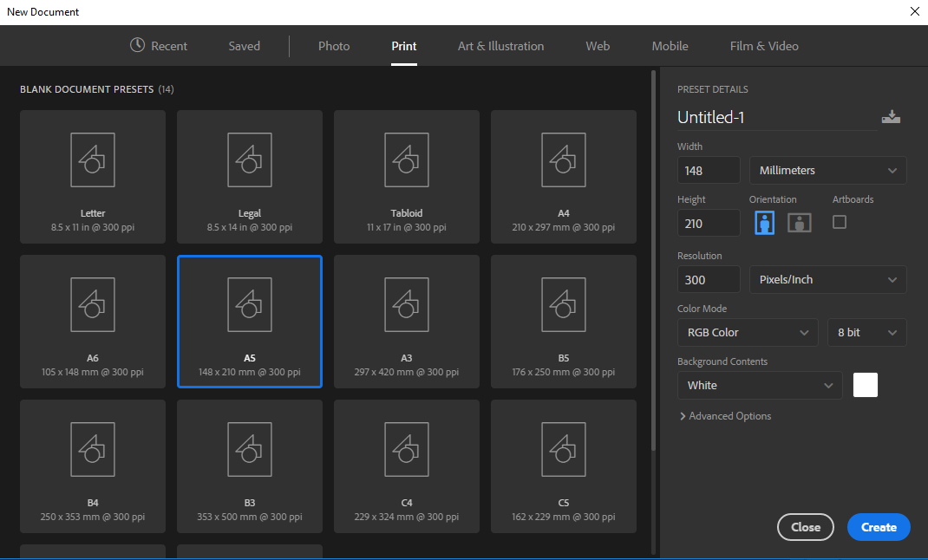The width and height of the screenshot is (928, 560).
Task: Open the RGB Color mode dropdown
Action: [x=748, y=332]
